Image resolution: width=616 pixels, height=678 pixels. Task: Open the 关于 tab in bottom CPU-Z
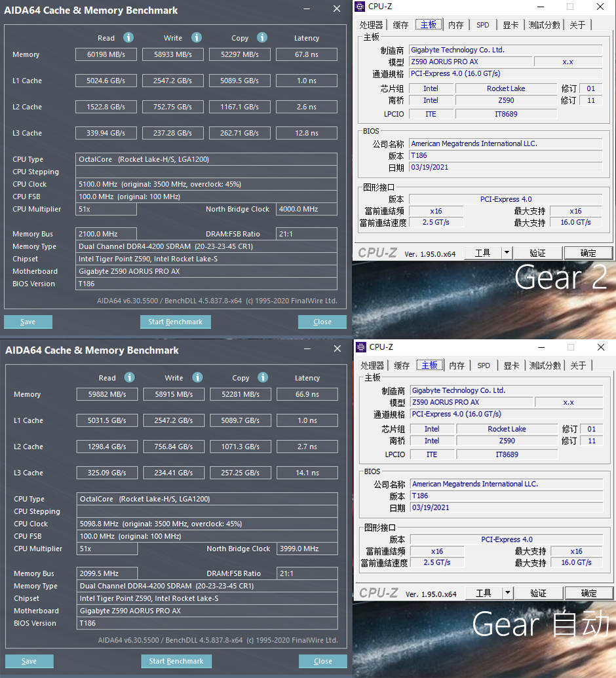coord(577,365)
